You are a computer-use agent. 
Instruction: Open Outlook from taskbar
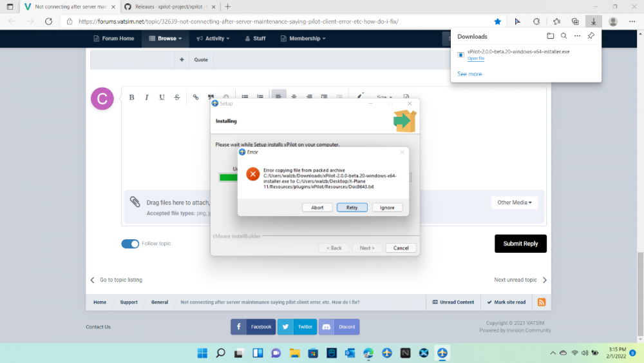click(350, 353)
